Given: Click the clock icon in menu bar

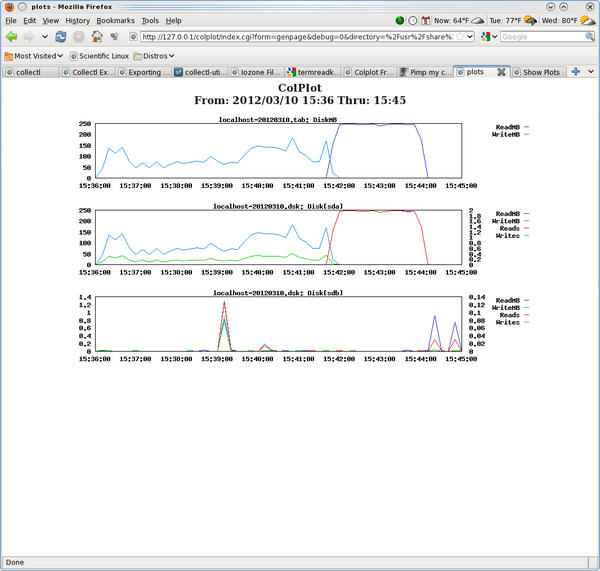Looking at the screenshot, I should [412, 21].
